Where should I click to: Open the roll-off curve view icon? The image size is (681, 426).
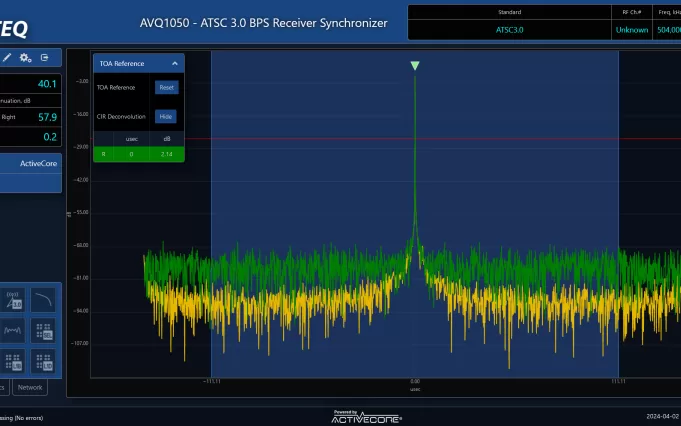pyautogui.click(x=43, y=300)
